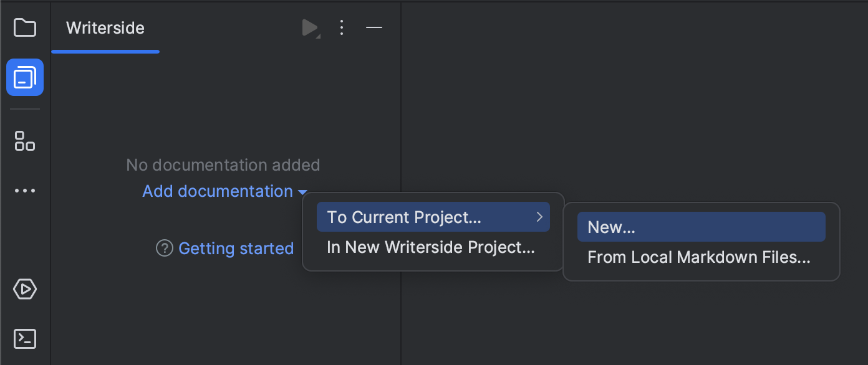The image size is (868, 365).
Task: Click the question mark icon beside Getting started
Action: point(163,249)
